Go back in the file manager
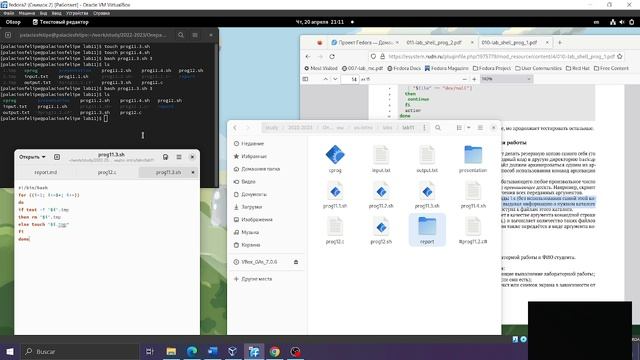640x360 pixels. (235, 128)
